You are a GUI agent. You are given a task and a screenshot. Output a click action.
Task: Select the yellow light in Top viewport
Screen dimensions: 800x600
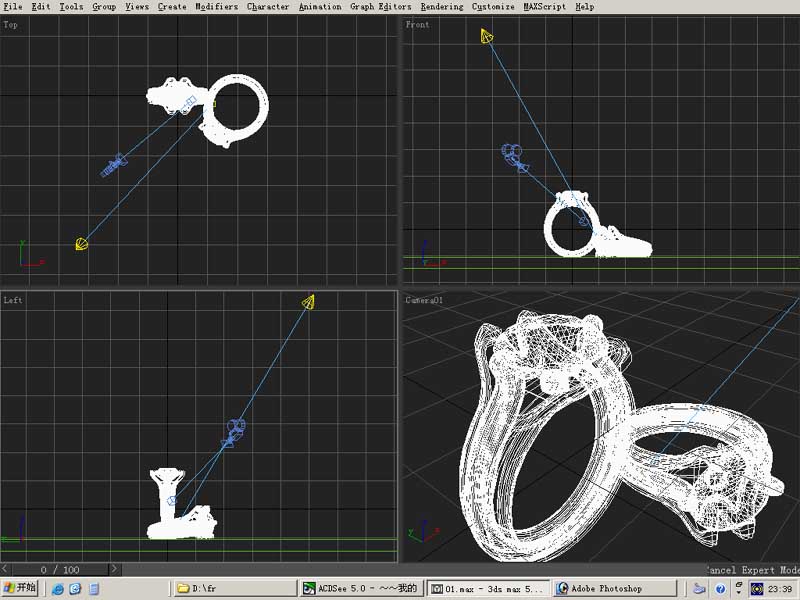click(x=82, y=243)
